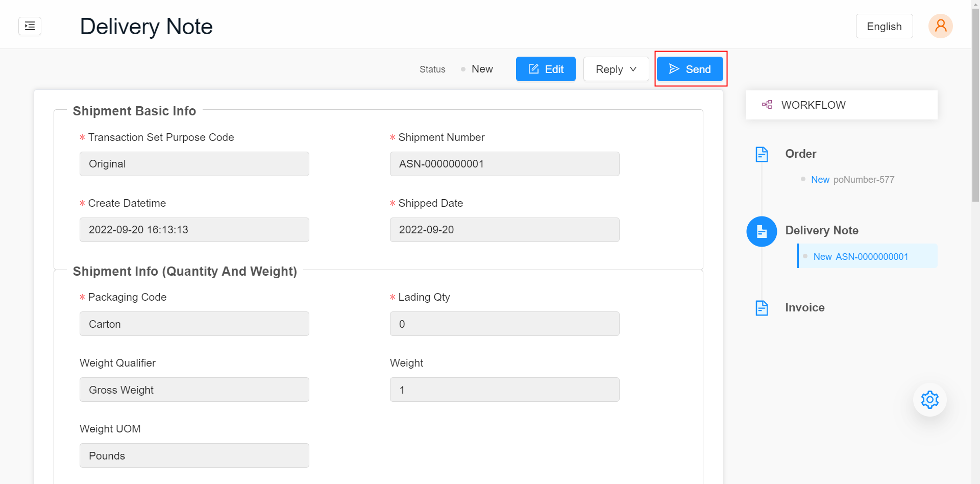
Task: Change language with the English button
Action: click(884, 26)
